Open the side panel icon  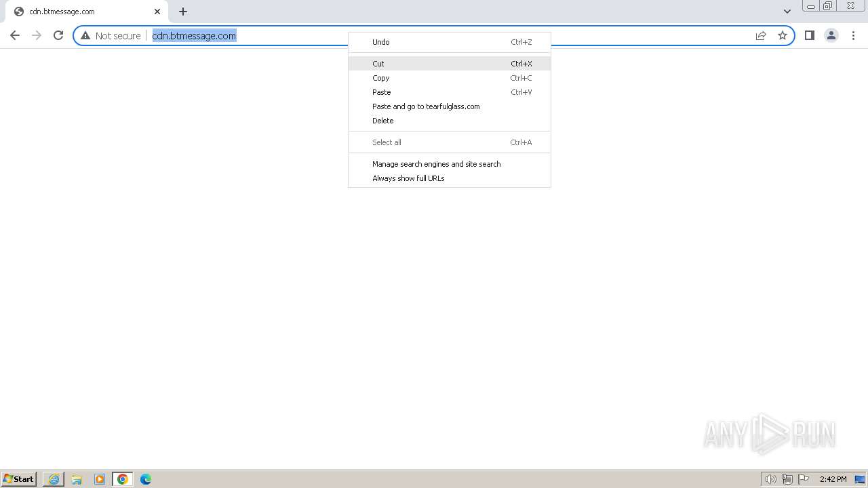pyautogui.click(x=810, y=35)
